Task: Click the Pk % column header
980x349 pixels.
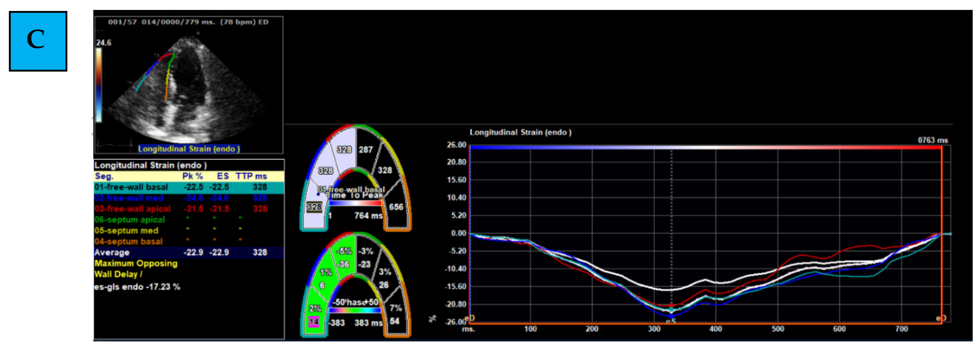Action: tap(192, 176)
